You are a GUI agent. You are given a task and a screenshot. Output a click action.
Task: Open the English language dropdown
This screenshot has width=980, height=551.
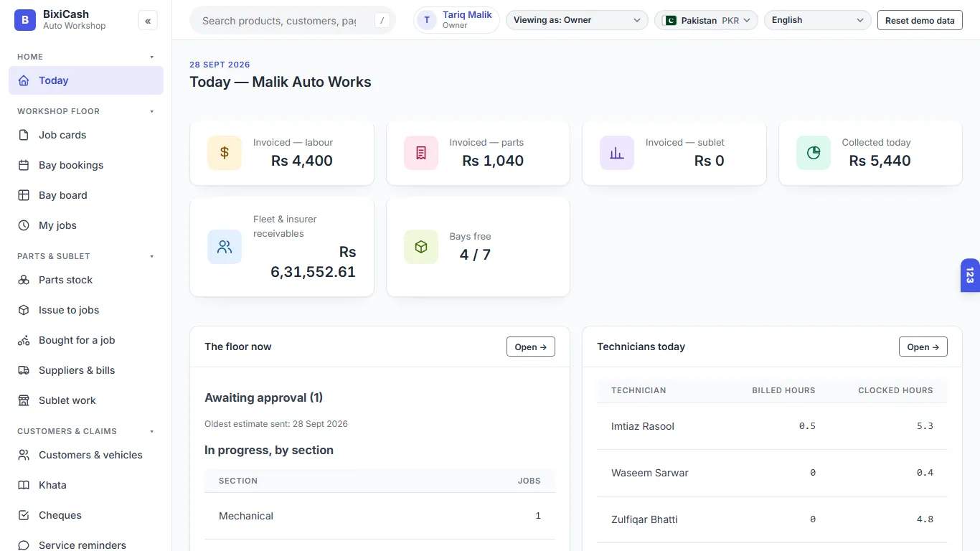click(x=818, y=20)
